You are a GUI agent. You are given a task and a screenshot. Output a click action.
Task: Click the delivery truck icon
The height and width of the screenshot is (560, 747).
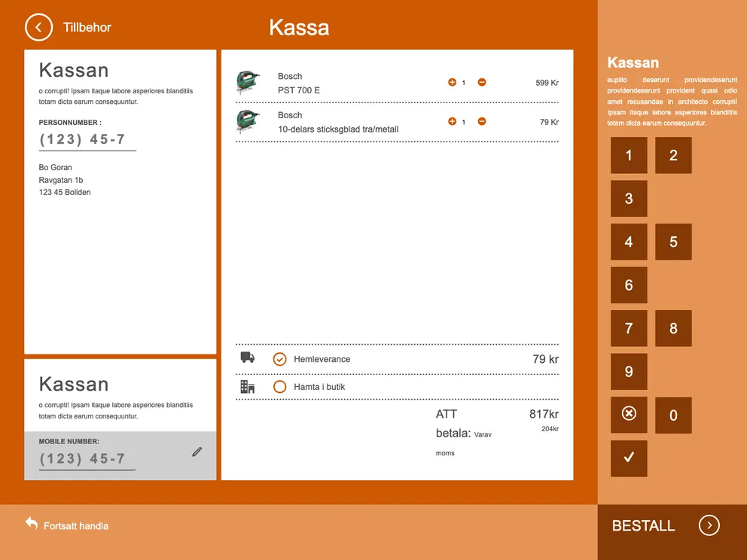pos(247,358)
